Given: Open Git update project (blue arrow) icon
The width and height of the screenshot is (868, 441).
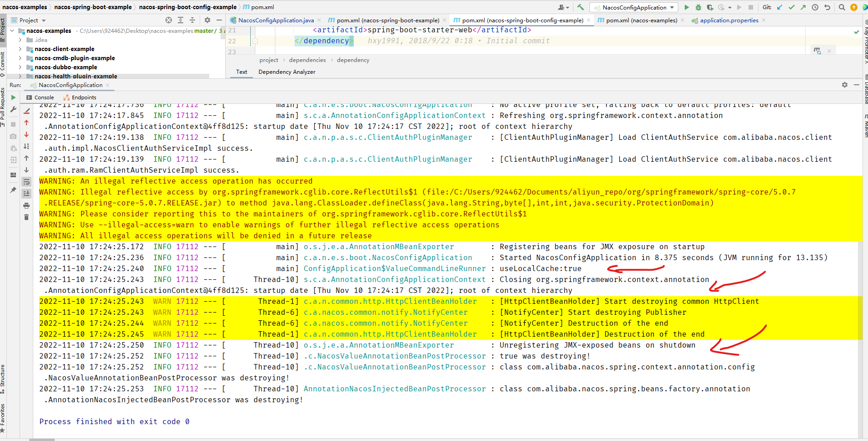Looking at the screenshot, I should point(780,7).
